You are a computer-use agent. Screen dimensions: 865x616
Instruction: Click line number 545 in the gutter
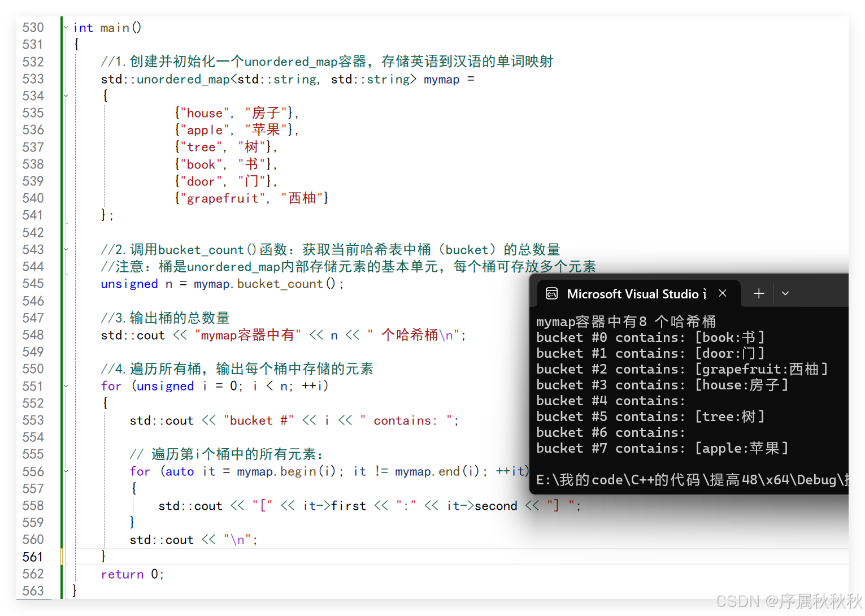click(33, 283)
